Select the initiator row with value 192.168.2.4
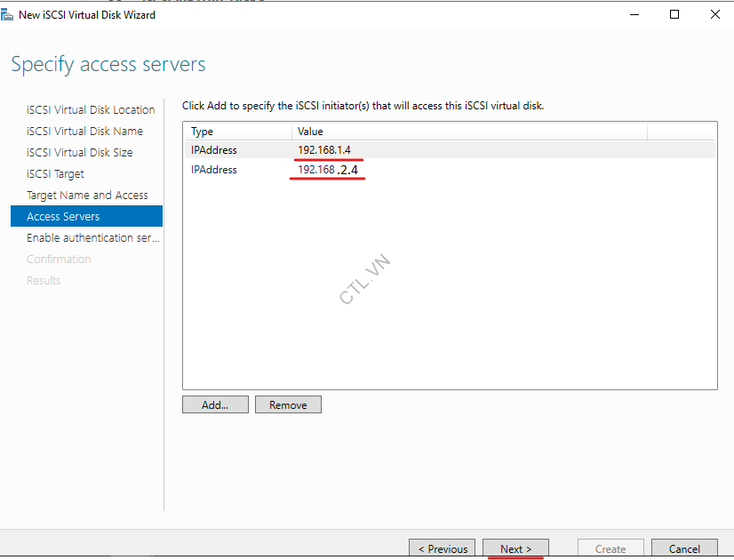Viewport: 734px width, 560px height. pos(355,170)
